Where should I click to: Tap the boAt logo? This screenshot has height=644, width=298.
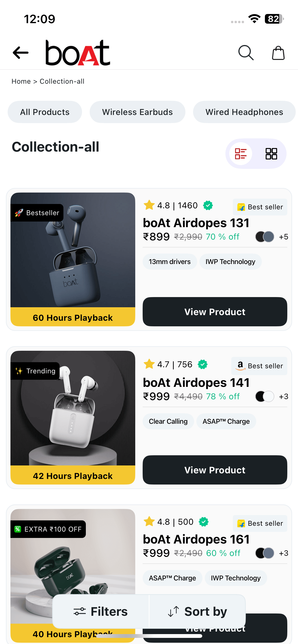click(x=78, y=53)
